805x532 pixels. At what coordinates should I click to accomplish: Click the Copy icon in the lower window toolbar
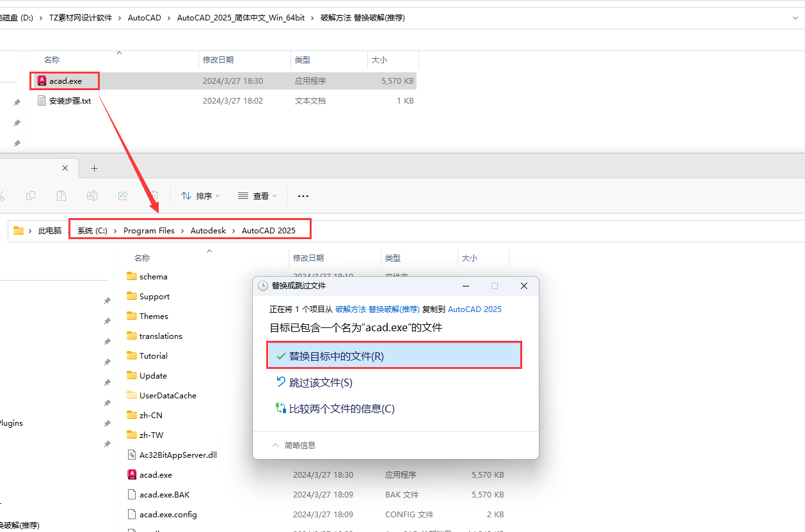31,196
